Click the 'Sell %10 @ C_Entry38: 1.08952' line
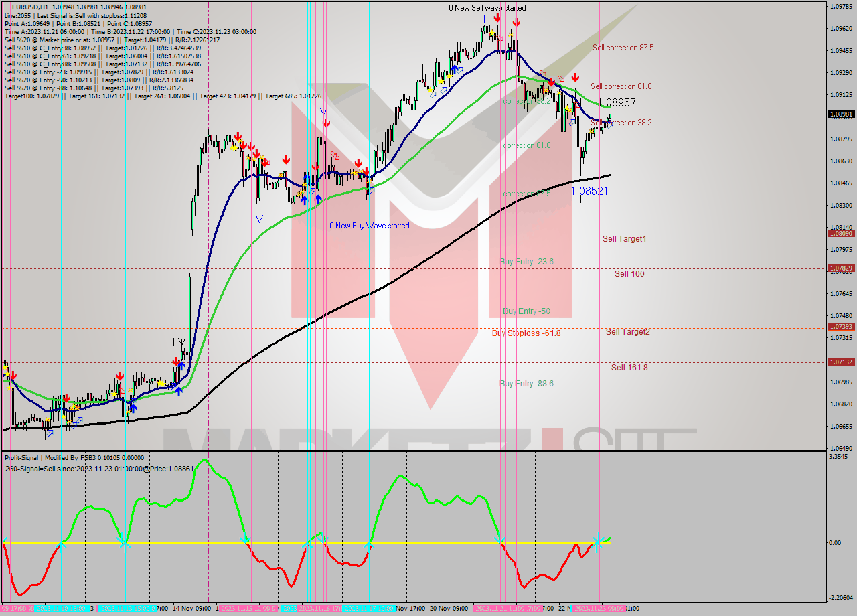 pyautogui.click(x=102, y=48)
